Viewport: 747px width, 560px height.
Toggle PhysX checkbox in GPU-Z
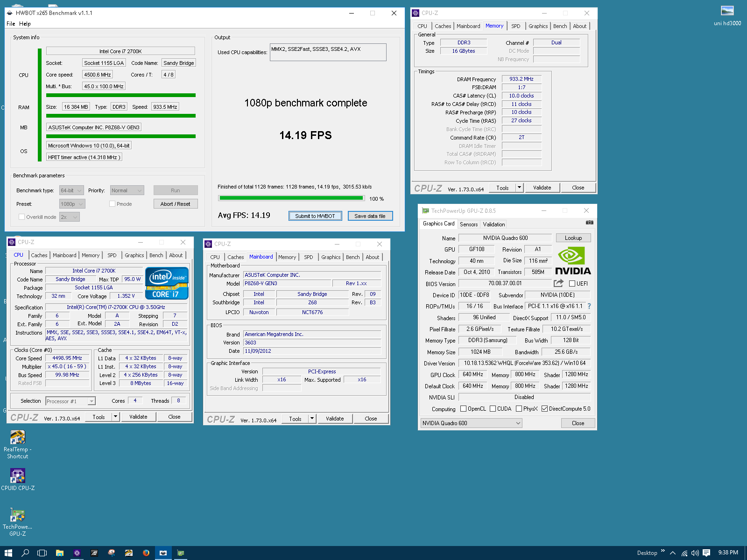click(519, 409)
